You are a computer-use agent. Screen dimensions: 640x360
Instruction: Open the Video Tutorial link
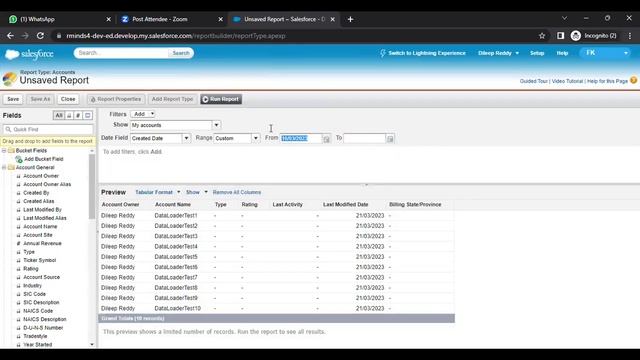[x=567, y=81]
